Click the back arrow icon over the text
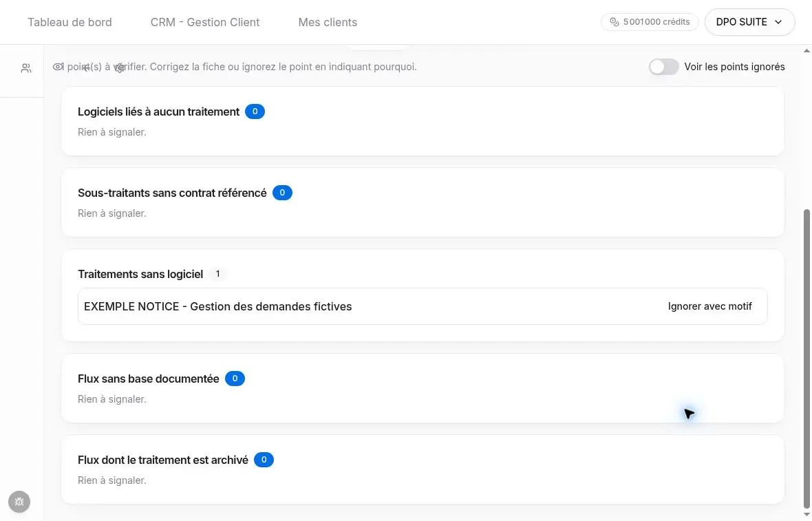The height and width of the screenshot is (521, 812). click(87, 67)
